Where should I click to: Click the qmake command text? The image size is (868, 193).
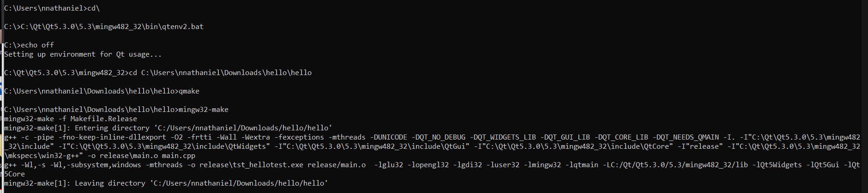189,91
